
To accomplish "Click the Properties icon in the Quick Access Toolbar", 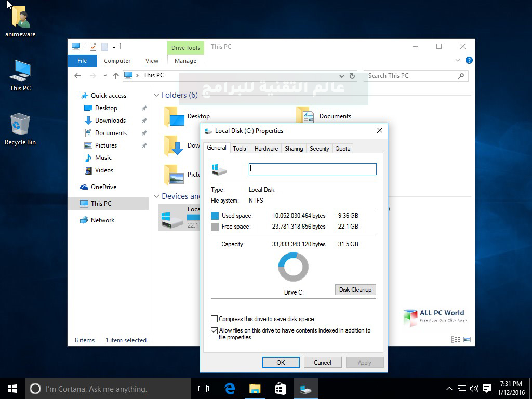I will pyautogui.click(x=92, y=46).
